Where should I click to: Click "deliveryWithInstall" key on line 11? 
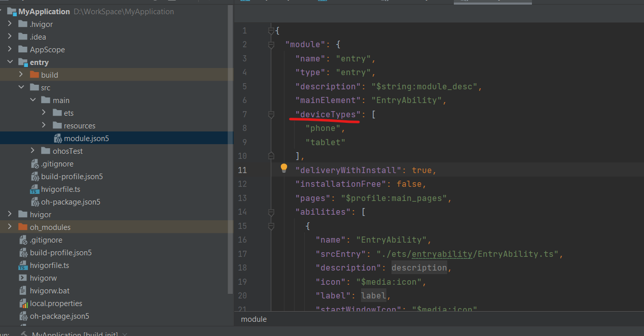pos(348,170)
